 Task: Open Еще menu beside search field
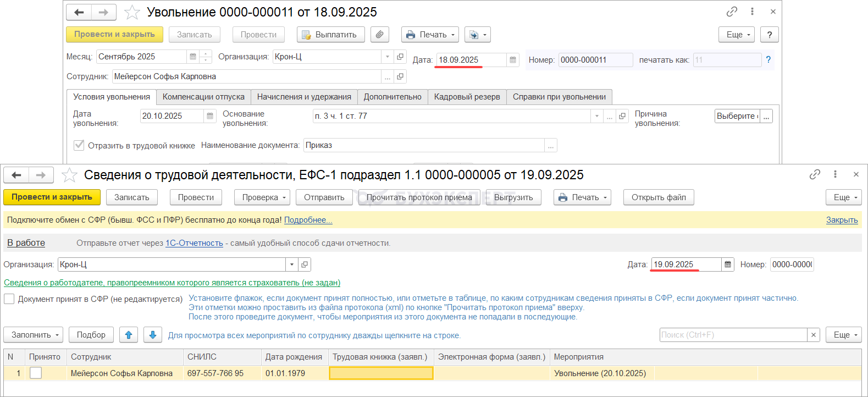844,335
